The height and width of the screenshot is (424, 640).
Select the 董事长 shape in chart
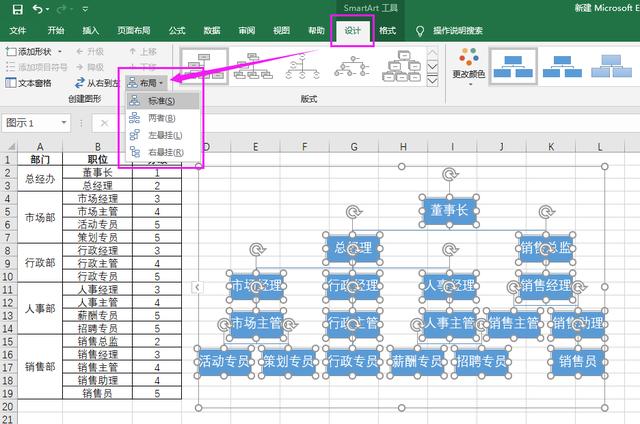[x=449, y=211]
